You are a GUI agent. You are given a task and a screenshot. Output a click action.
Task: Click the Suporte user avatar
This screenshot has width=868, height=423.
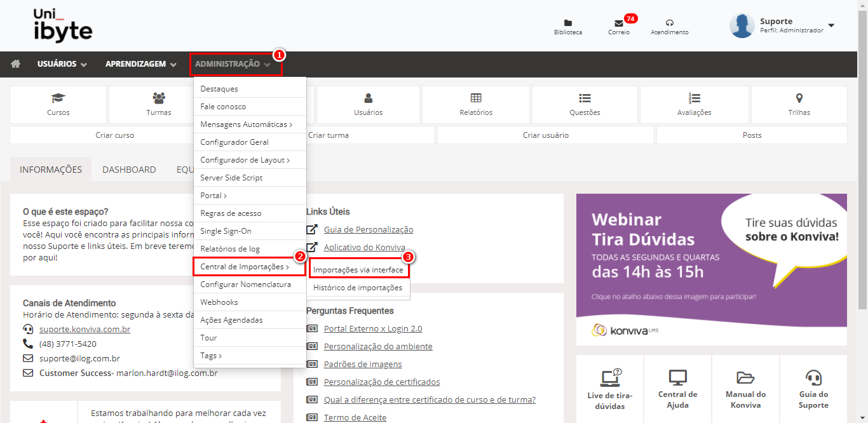tap(742, 25)
